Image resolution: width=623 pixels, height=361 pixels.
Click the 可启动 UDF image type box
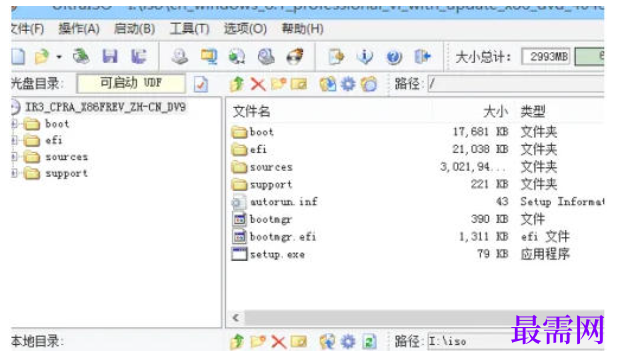tap(131, 83)
